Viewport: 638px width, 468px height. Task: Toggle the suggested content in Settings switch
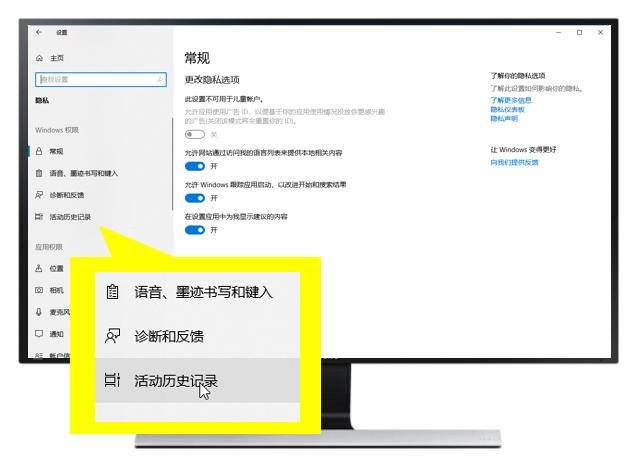coord(194,230)
